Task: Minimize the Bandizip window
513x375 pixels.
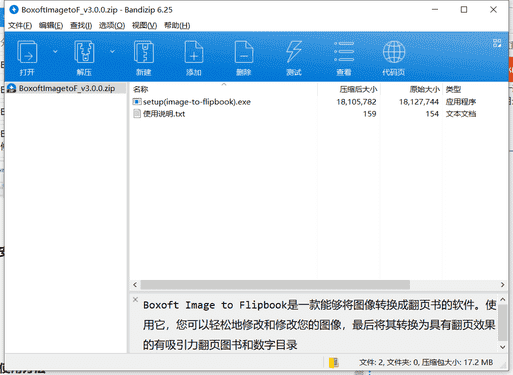Action: point(435,10)
